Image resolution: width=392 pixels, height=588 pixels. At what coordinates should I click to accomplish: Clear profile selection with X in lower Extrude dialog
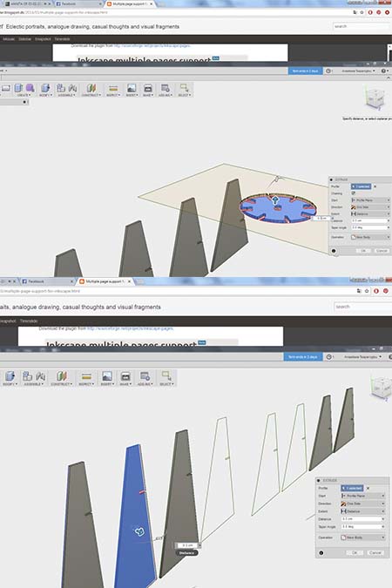368,488
